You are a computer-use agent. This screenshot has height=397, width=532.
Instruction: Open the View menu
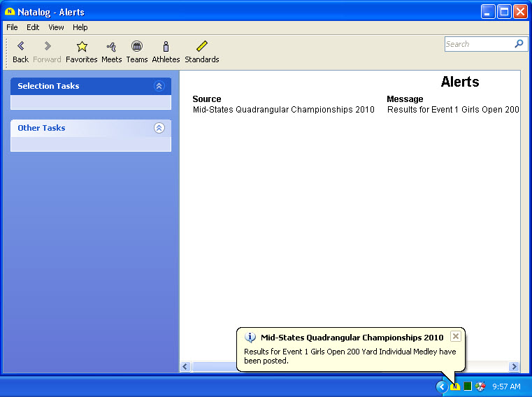56,27
